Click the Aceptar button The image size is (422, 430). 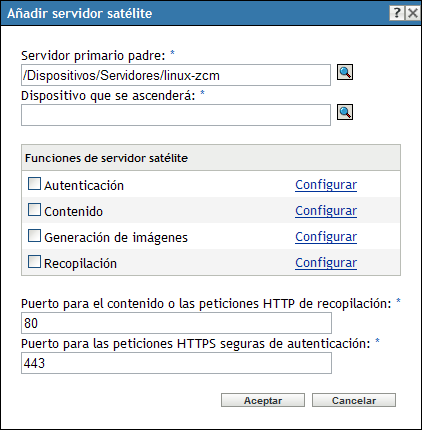point(263,400)
